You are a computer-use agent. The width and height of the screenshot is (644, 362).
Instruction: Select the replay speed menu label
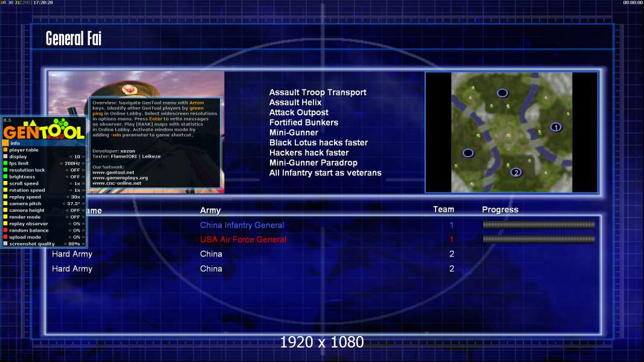[x=25, y=197]
